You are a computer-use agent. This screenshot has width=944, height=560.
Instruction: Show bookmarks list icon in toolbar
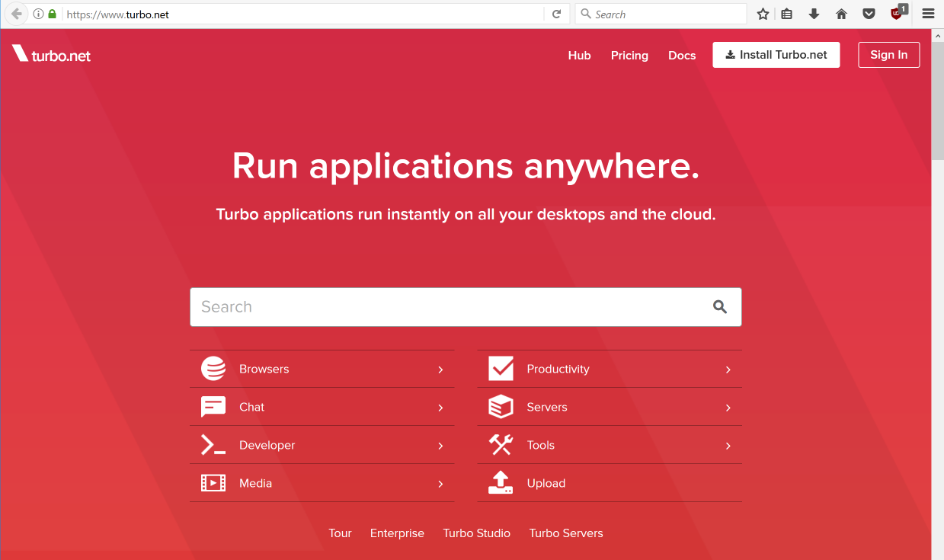tap(787, 14)
